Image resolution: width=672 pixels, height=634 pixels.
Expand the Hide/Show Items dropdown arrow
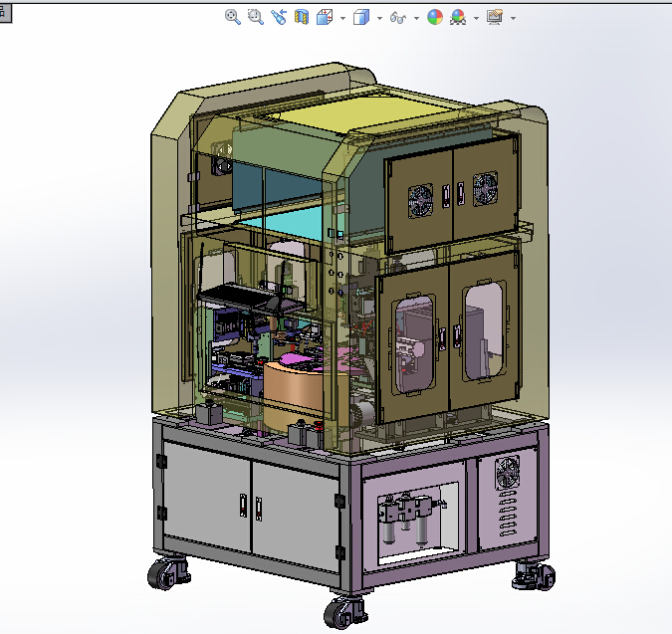(416, 19)
